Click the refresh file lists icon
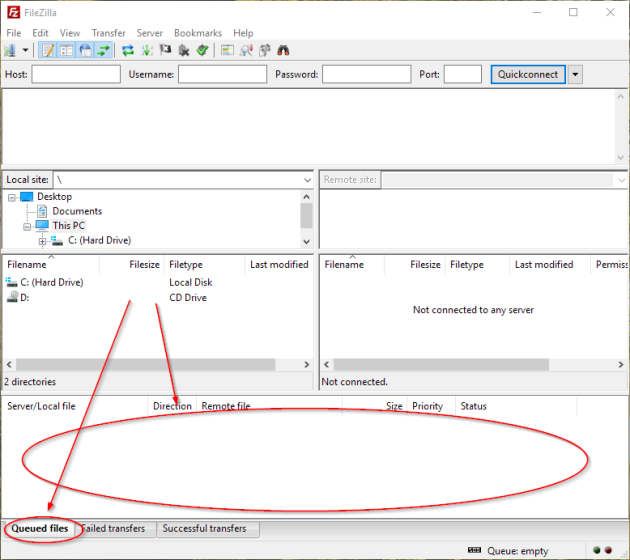The height and width of the screenshot is (560, 630). (x=128, y=51)
